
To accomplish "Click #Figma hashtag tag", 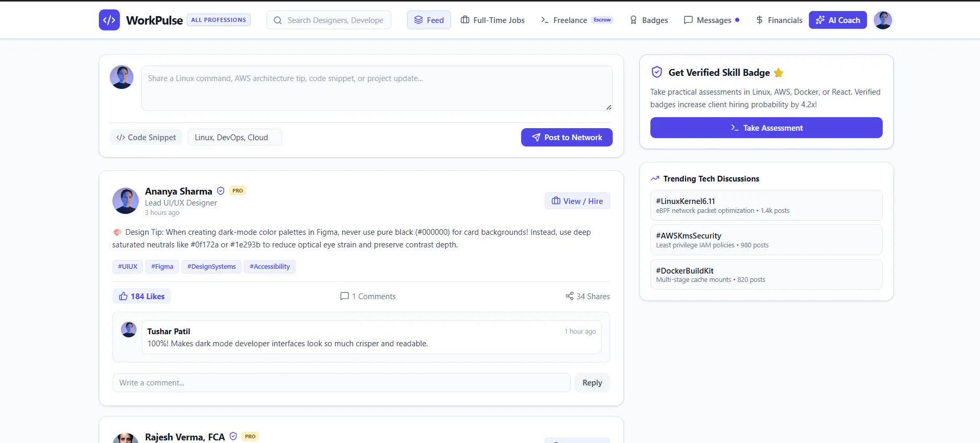I will pos(162,266).
